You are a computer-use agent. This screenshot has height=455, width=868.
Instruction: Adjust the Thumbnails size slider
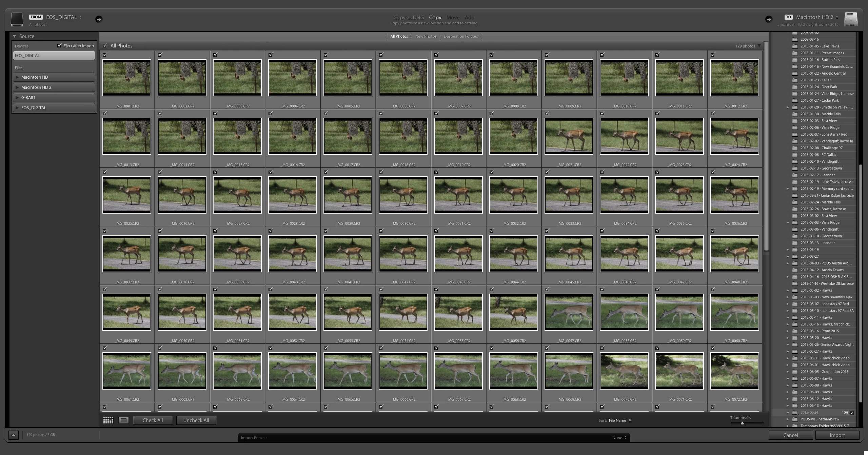click(x=742, y=423)
